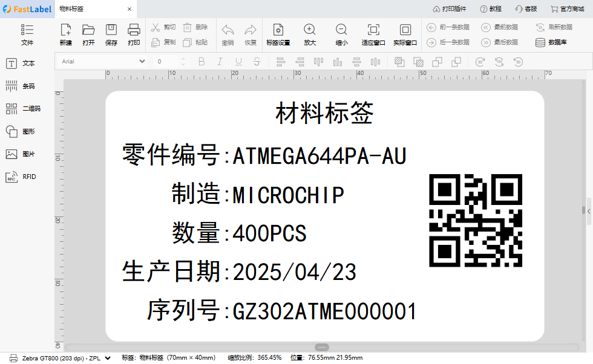Click the 新建 new label icon
Screen dimensions: 593x364
(66, 34)
